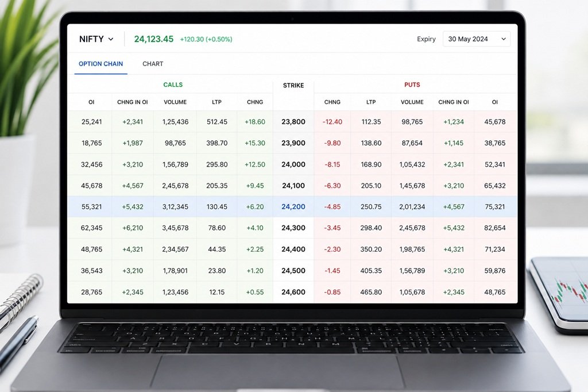The height and width of the screenshot is (392, 588).
Task: Click the calls CHNG IN OI column header
Action: point(133,102)
